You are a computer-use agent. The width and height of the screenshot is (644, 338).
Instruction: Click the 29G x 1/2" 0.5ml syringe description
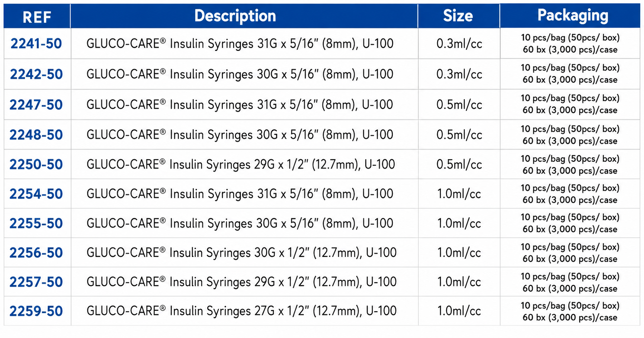(x=241, y=164)
